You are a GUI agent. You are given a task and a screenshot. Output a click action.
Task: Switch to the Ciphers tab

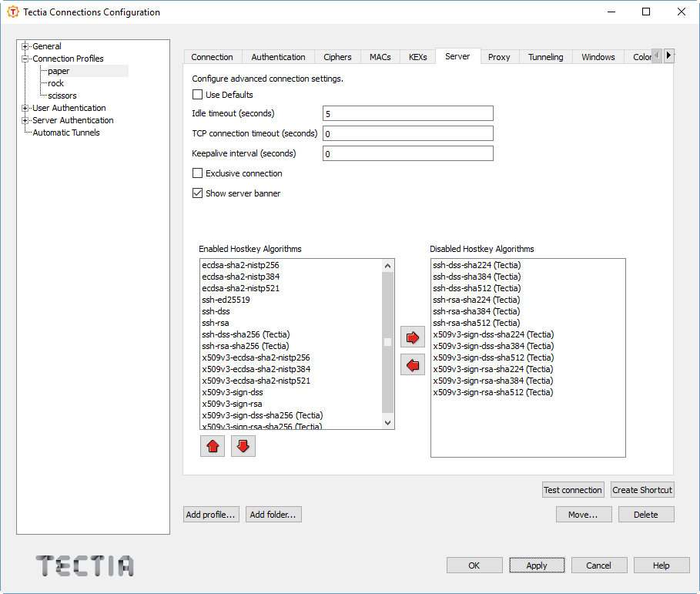pos(337,56)
